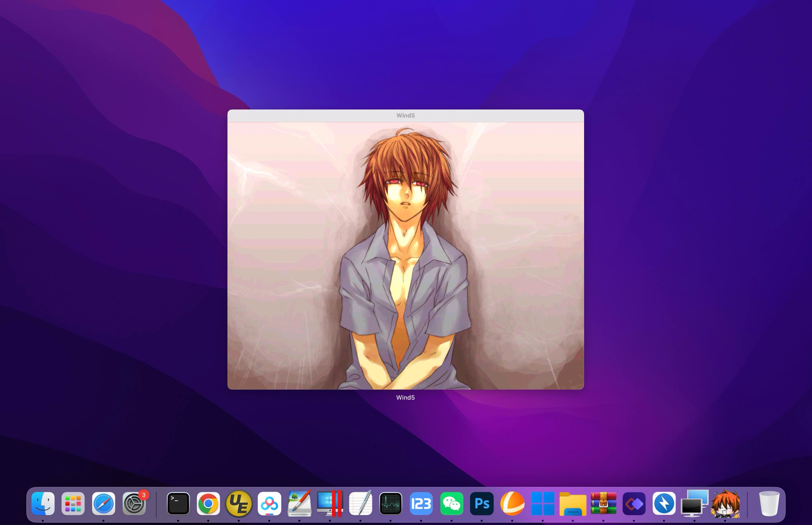Image resolution: width=812 pixels, height=525 pixels.
Task: Open Launchpad in the Dock
Action: point(73,504)
